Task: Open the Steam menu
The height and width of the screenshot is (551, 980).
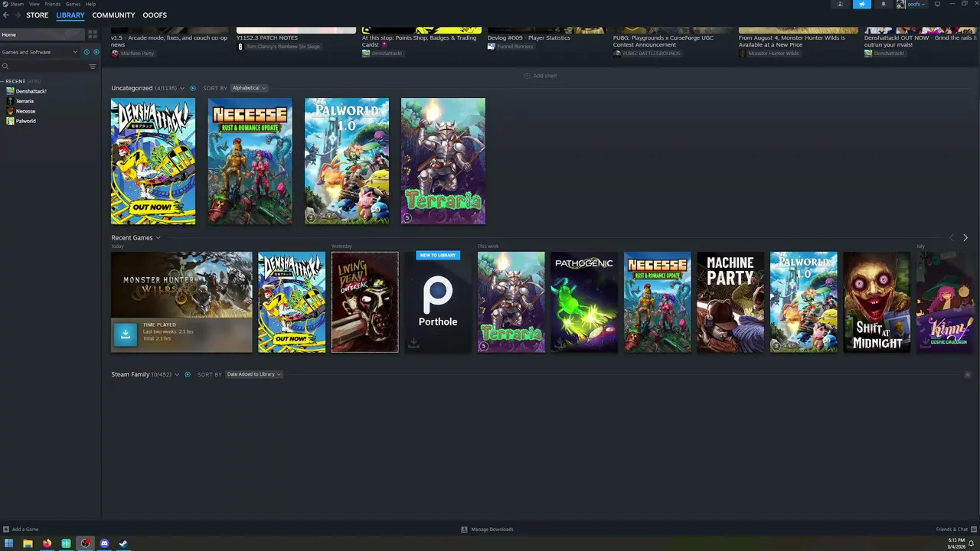Action: [x=16, y=4]
